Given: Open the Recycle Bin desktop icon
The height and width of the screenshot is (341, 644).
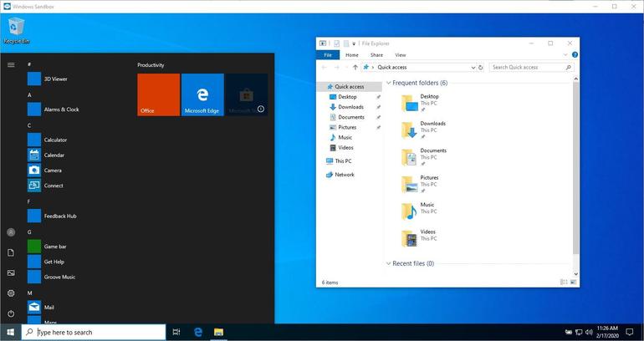Looking at the screenshot, I should click(17, 30).
